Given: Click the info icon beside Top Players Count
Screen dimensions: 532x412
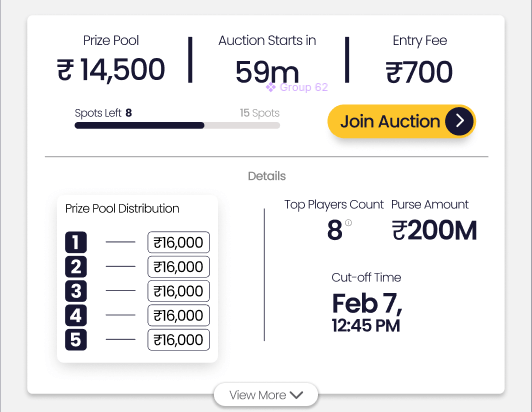Looking at the screenshot, I should (348, 223).
